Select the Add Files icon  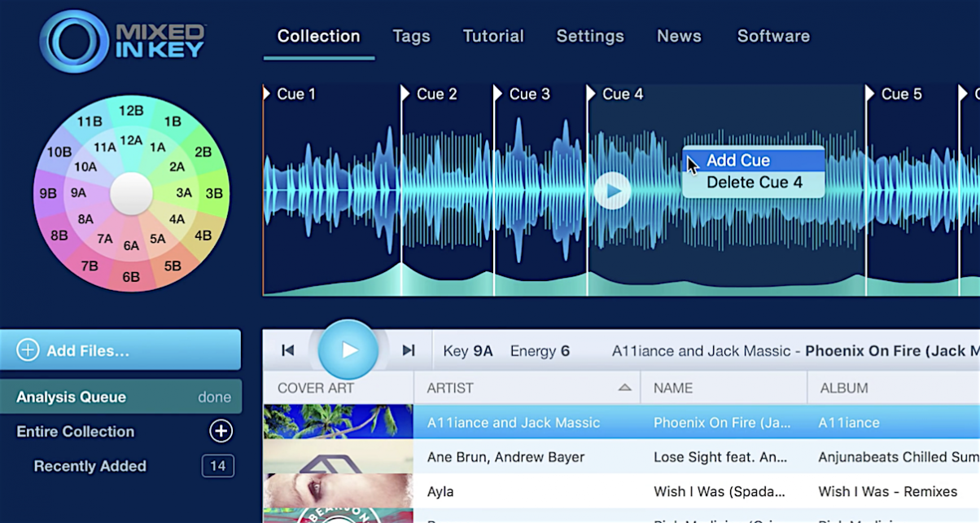coord(28,349)
